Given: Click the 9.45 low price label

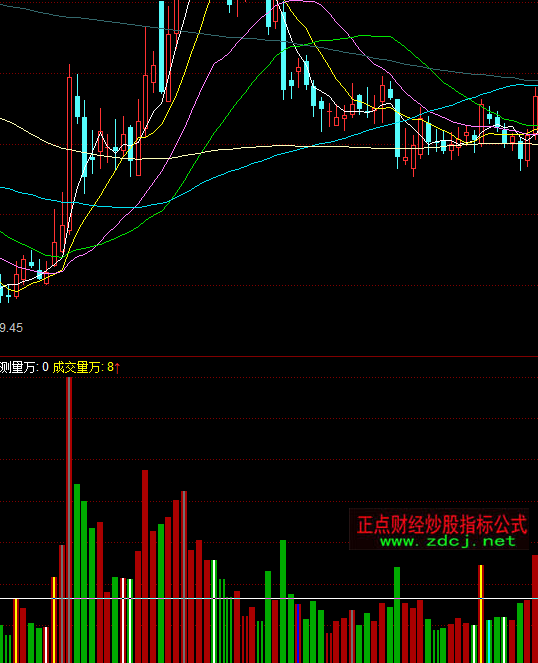Looking at the screenshot, I should pos(11,328).
